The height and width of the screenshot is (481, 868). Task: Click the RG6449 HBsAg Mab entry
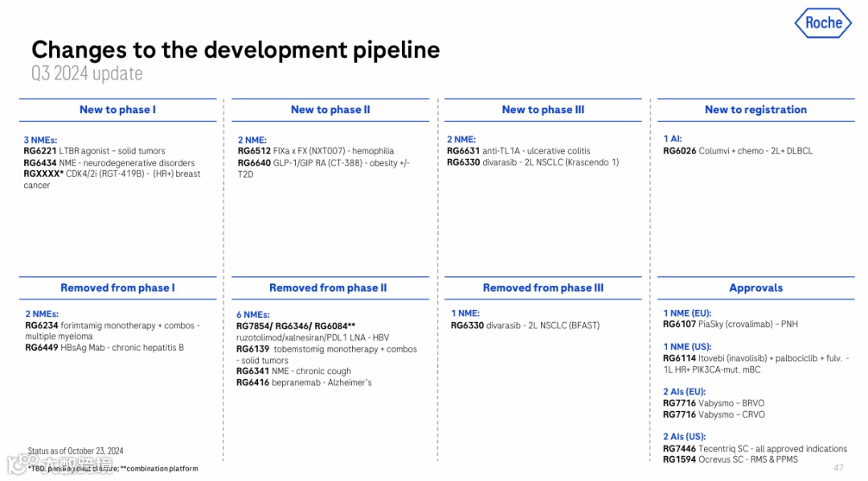pyautogui.click(x=104, y=347)
